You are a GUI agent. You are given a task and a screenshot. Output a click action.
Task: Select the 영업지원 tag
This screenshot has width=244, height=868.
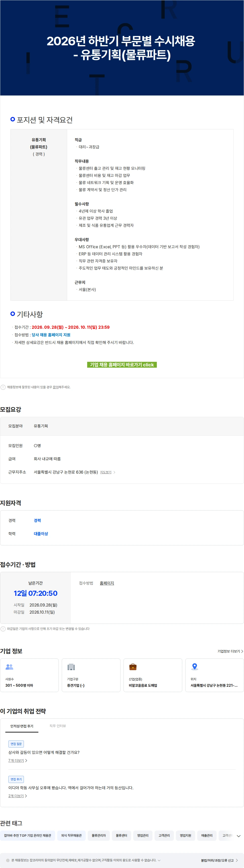[186, 835]
